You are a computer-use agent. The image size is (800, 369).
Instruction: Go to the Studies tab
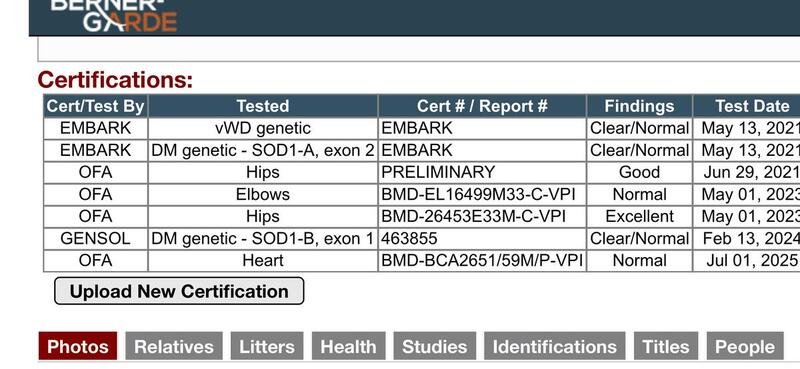pos(435,347)
